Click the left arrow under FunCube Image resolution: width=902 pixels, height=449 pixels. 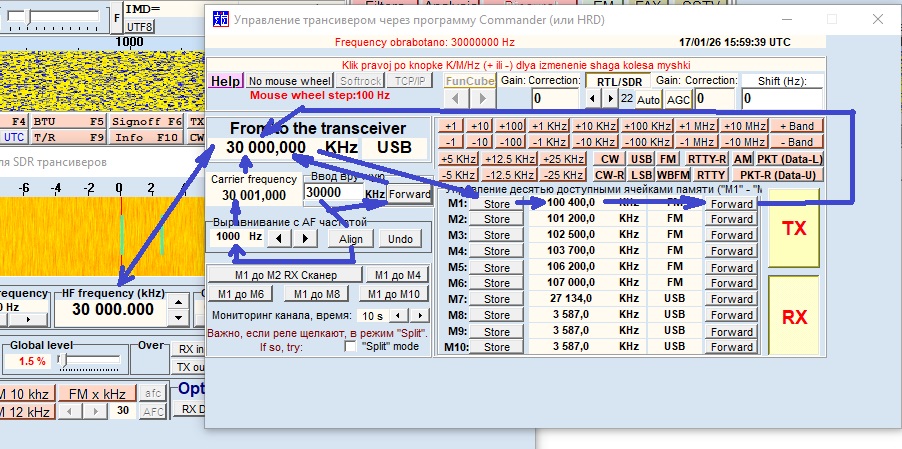click(457, 98)
